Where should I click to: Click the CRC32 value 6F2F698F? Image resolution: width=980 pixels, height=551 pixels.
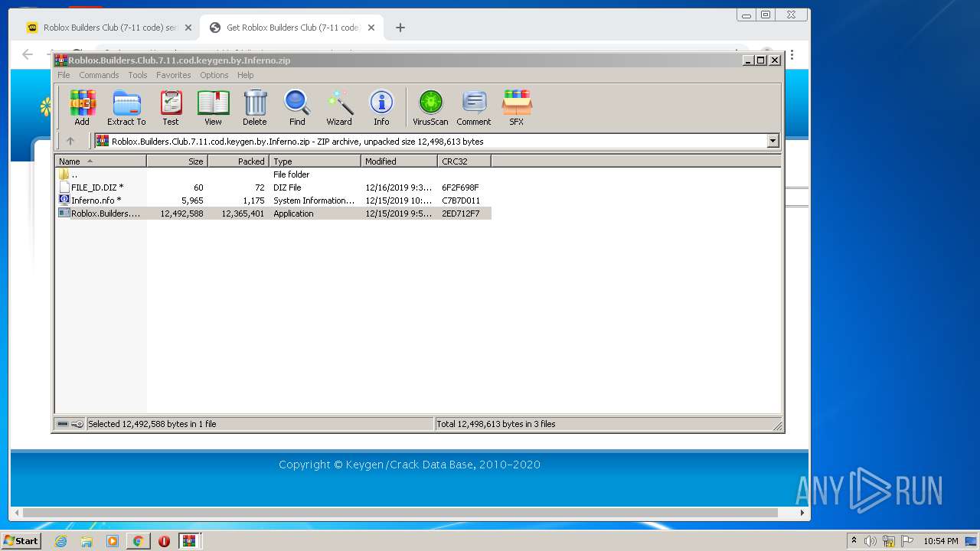coord(460,187)
